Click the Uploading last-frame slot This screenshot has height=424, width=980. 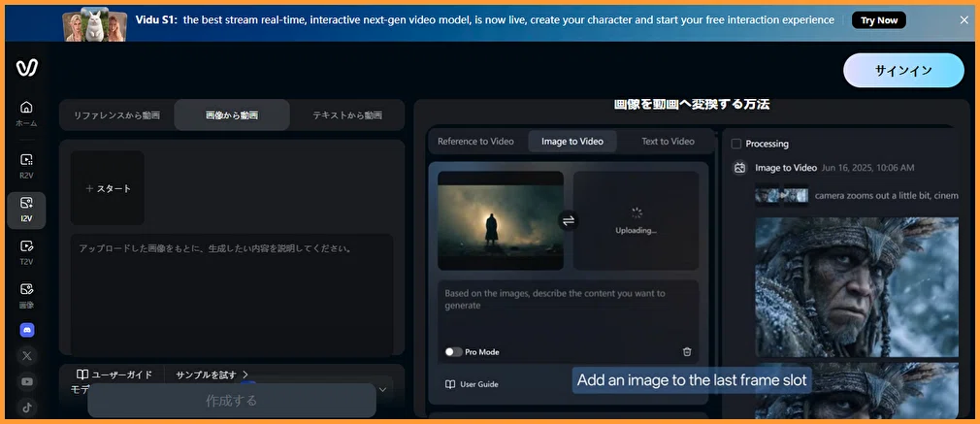pos(637,221)
